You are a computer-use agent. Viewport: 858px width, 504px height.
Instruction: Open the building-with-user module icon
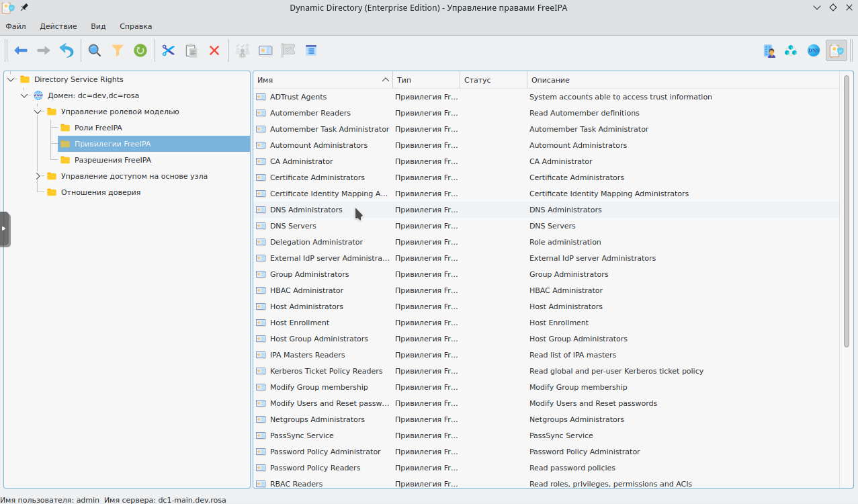click(769, 50)
